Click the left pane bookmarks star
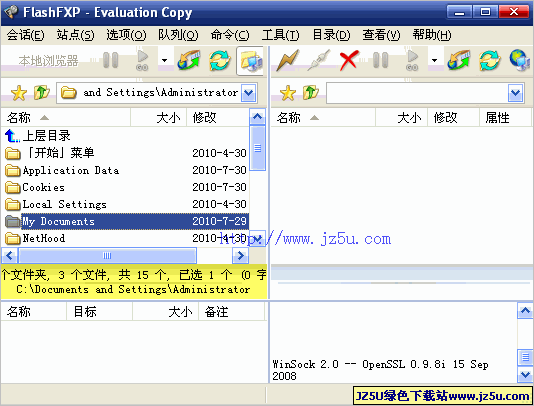This screenshot has height=406, width=534. 19,93
